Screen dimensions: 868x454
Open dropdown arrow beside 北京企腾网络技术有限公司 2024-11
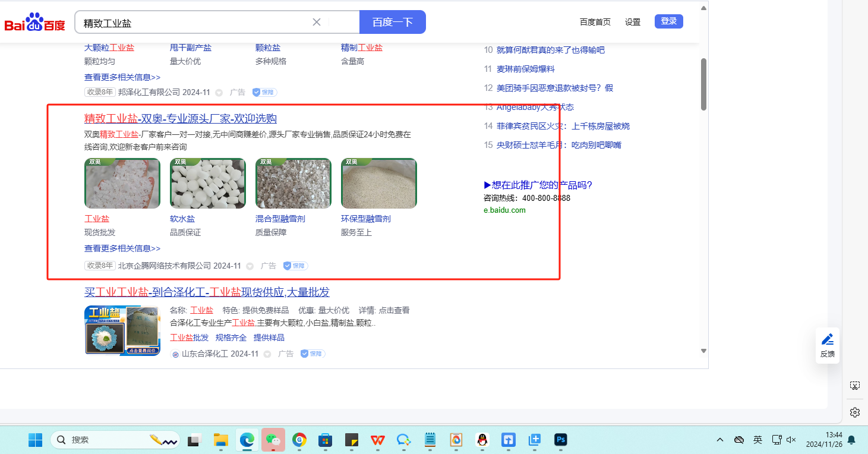click(x=250, y=266)
